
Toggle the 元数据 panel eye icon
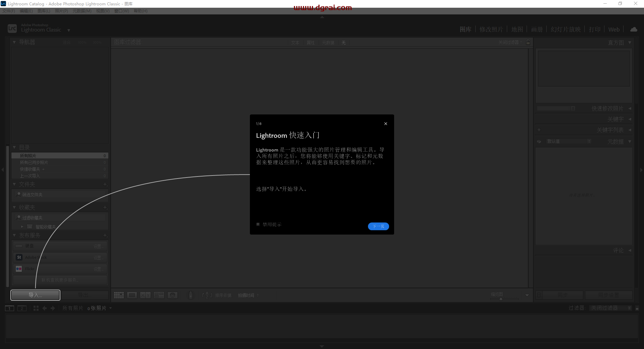(x=539, y=142)
